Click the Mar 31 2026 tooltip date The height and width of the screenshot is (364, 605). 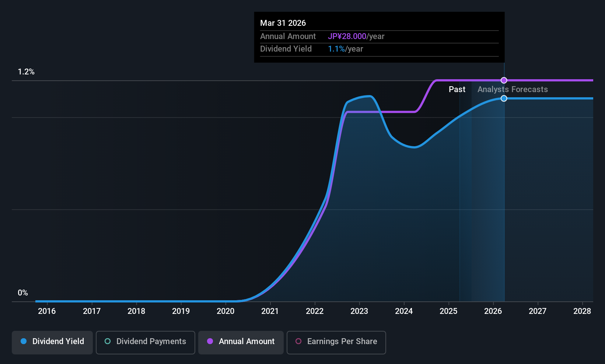pos(283,23)
